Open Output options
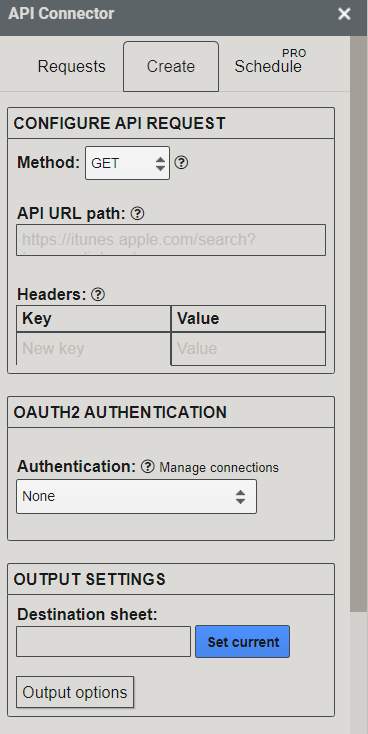Screen dimensions: 368x734 click(x=75, y=692)
